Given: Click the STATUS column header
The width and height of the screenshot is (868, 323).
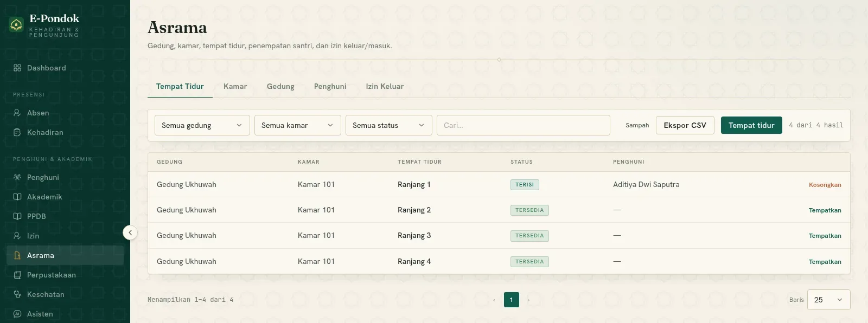Looking at the screenshot, I should point(521,162).
